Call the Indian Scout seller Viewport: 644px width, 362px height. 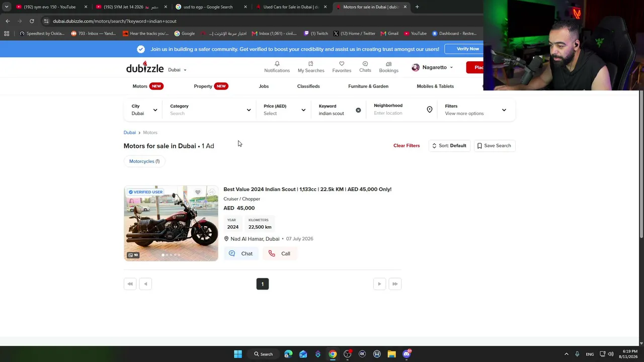pyautogui.click(x=280, y=254)
